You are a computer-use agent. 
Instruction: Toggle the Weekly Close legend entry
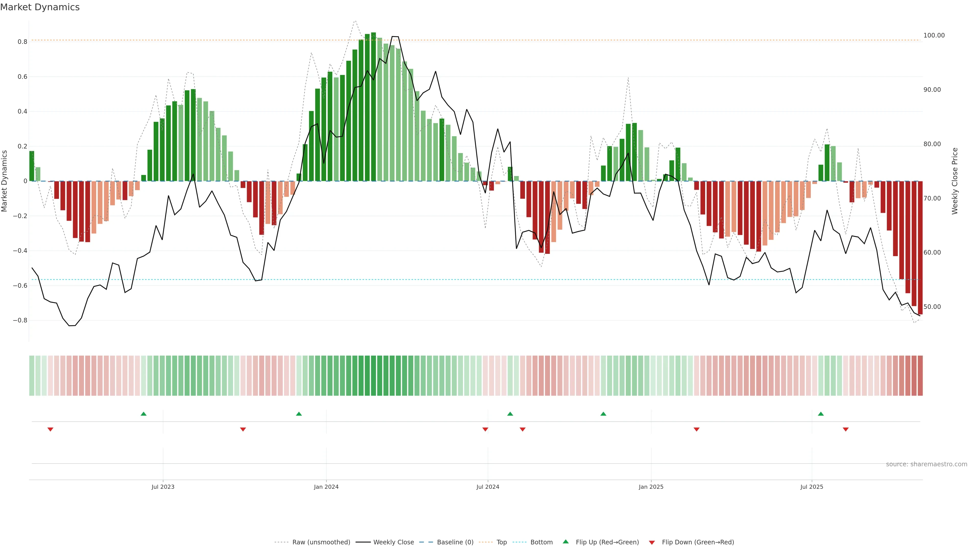(x=393, y=542)
